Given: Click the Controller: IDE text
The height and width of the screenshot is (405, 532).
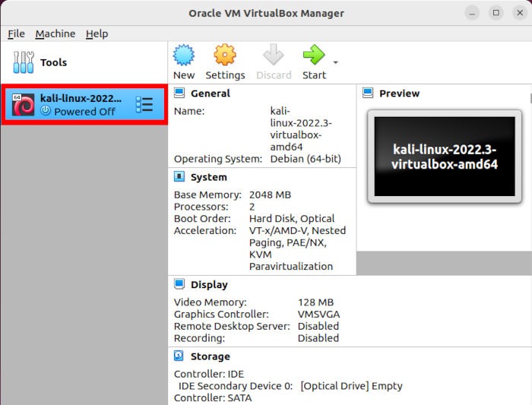Looking at the screenshot, I should [209, 374].
